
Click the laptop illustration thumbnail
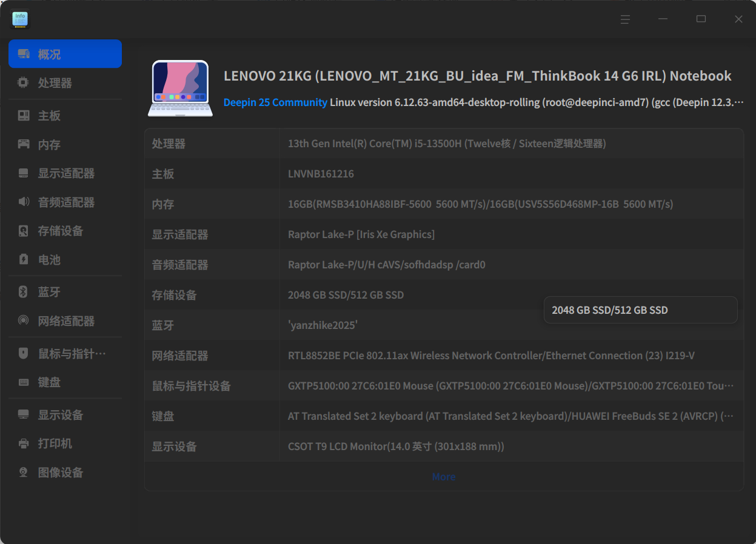[180, 88]
